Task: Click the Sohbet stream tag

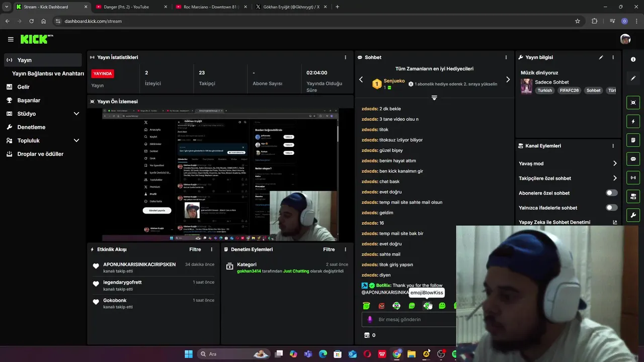Action: pos(594,90)
